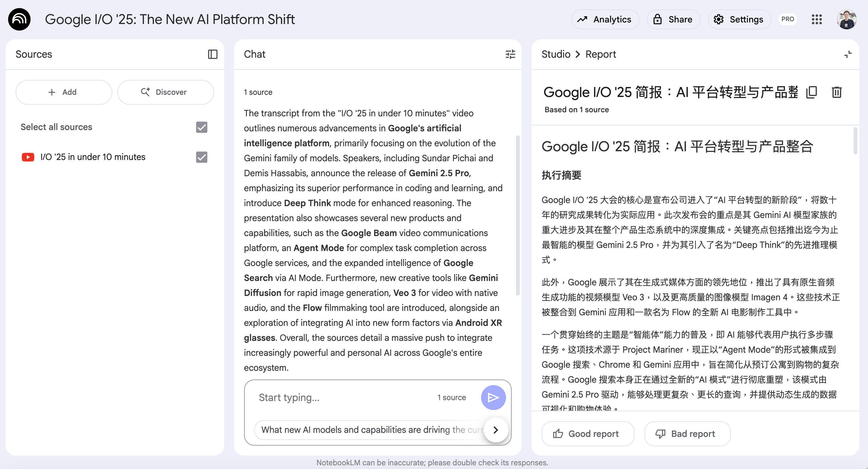The width and height of the screenshot is (868, 469).
Task: Navigate back to Studio breadcrumb
Action: (556, 54)
